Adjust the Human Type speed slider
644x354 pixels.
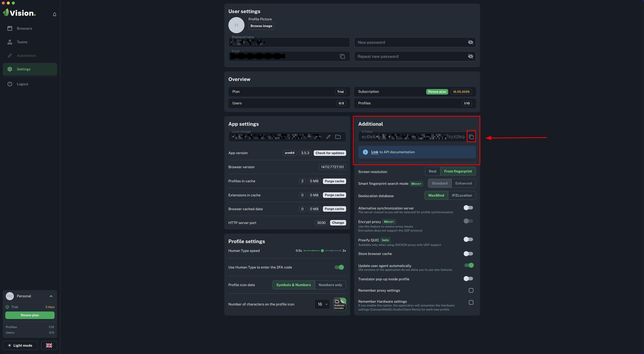click(322, 251)
